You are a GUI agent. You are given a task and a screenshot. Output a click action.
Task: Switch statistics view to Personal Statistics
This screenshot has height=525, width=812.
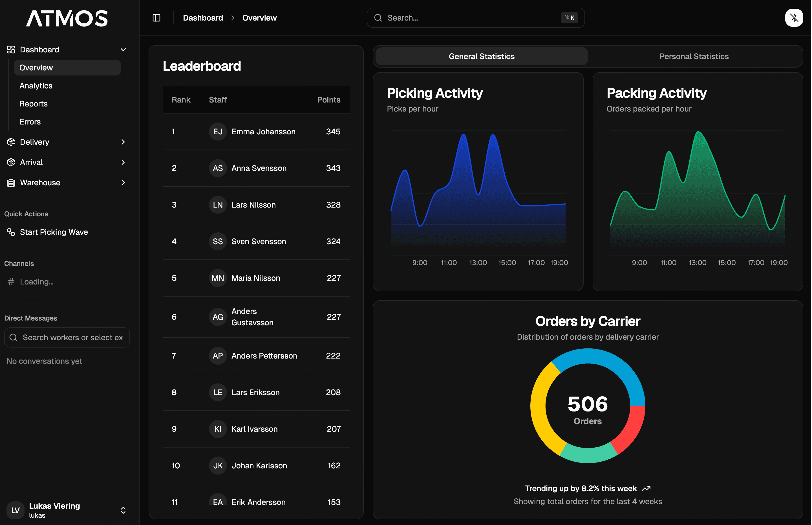[694, 56]
